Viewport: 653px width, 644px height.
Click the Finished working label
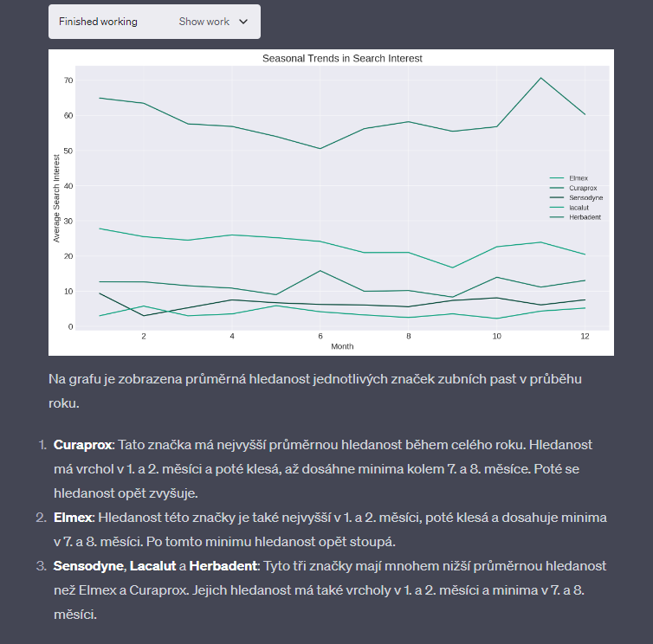pyautogui.click(x=98, y=22)
